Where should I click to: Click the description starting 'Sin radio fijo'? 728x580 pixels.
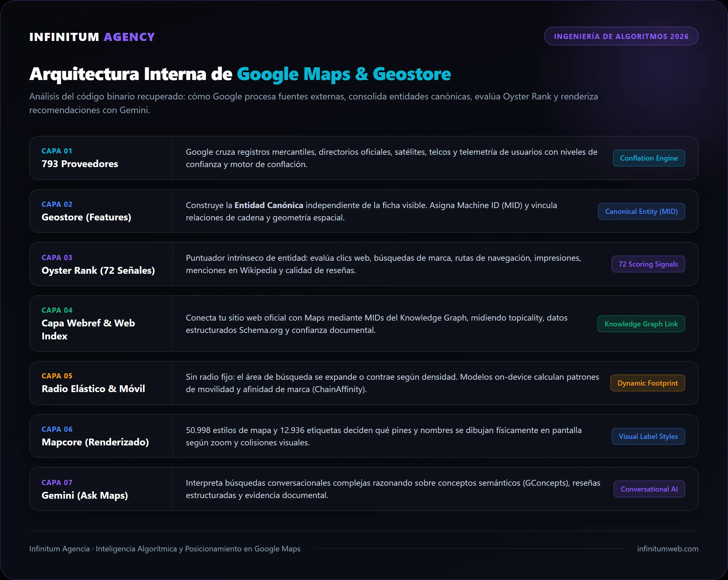click(392, 383)
